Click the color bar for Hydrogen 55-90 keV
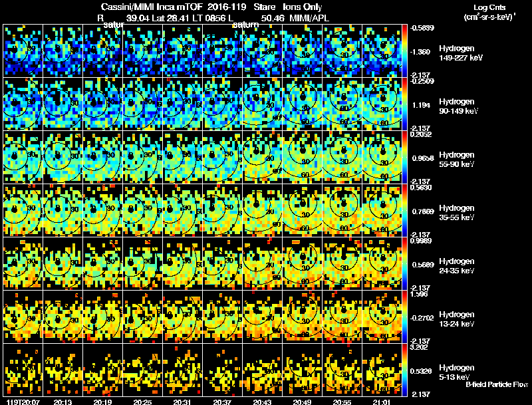The image size is (532, 405). (x=404, y=158)
